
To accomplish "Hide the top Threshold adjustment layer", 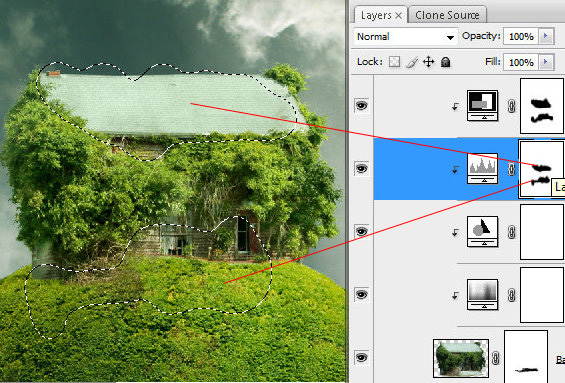I will 361,105.
